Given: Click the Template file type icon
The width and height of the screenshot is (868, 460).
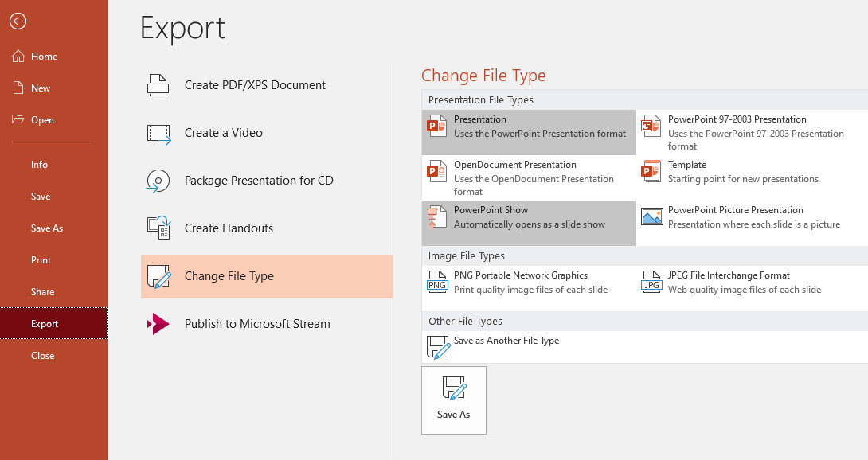Looking at the screenshot, I should [651, 172].
